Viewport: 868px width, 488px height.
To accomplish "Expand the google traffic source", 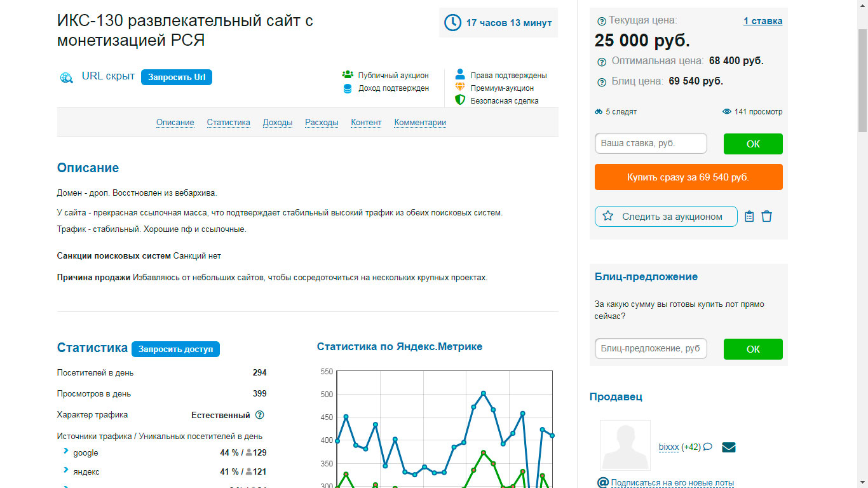I will point(65,451).
